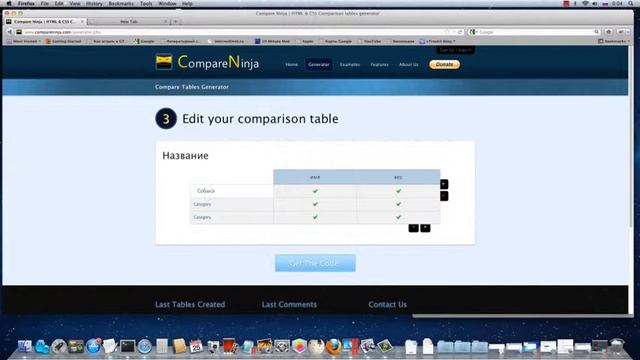Open the Apple menu
This screenshot has height=360, width=640.
[x=9, y=3]
